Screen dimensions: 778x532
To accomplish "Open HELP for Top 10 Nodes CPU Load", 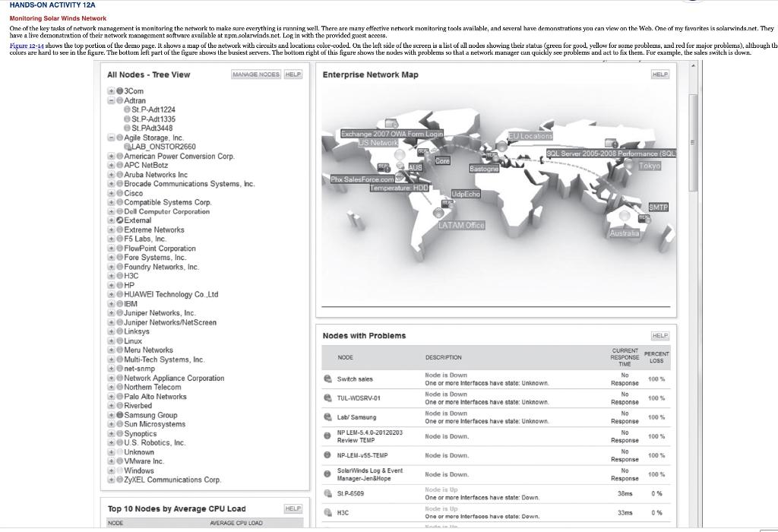I will (x=293, y=508).
